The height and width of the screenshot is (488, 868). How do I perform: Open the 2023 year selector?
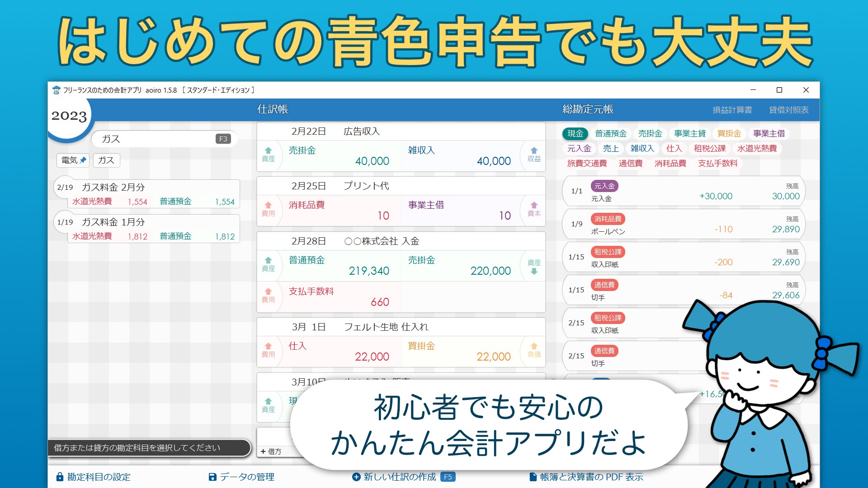tap(69, 116)
